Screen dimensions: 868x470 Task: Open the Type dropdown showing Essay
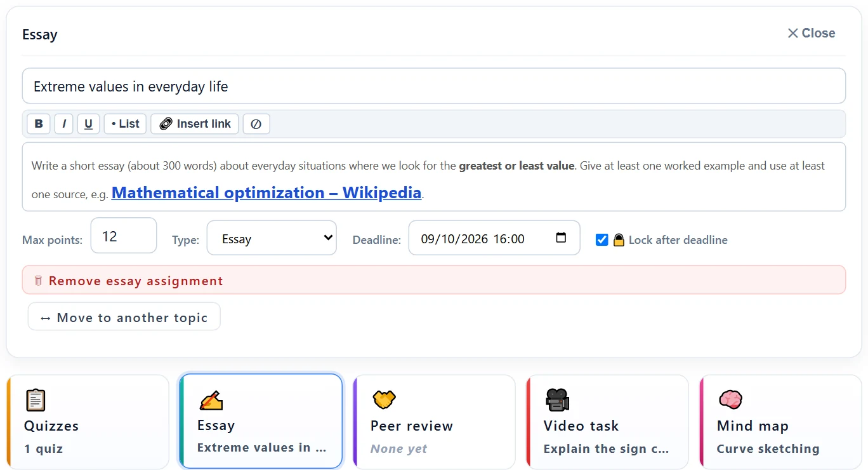[272, 238]
